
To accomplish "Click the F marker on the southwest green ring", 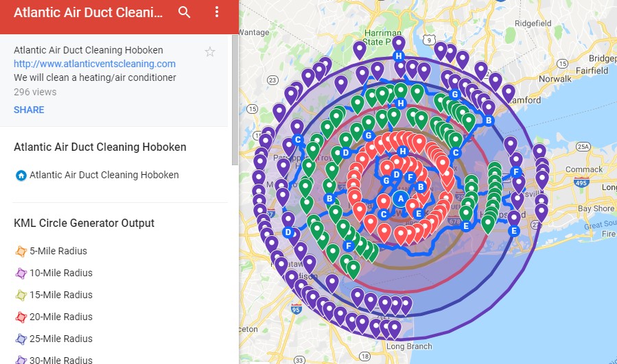I will (x=348, y=246).
